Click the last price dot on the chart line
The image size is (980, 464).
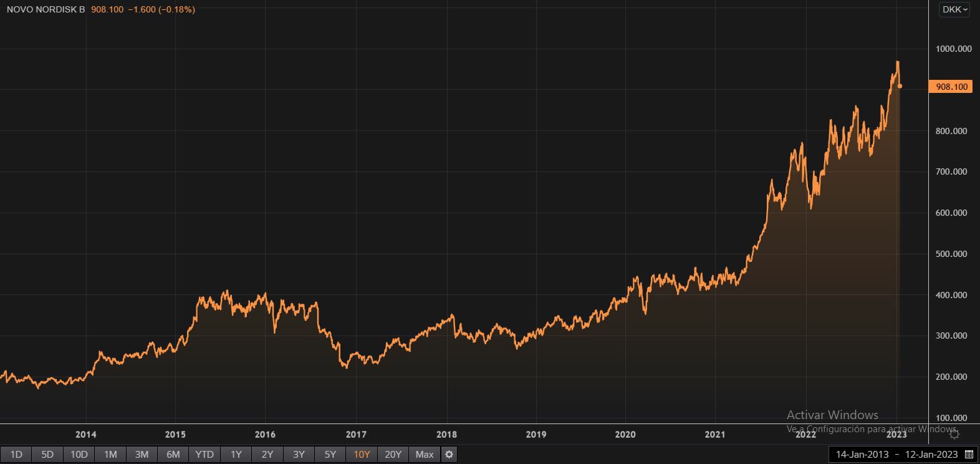900,86
